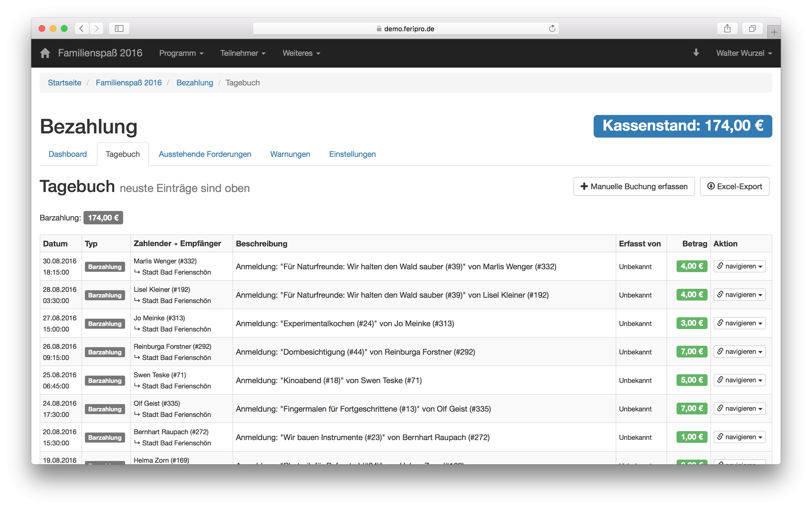The width and height of the screenshot is (812, 509).
Task: Click Manuelle Buchung erfassen button
Action: pos(634,186)
